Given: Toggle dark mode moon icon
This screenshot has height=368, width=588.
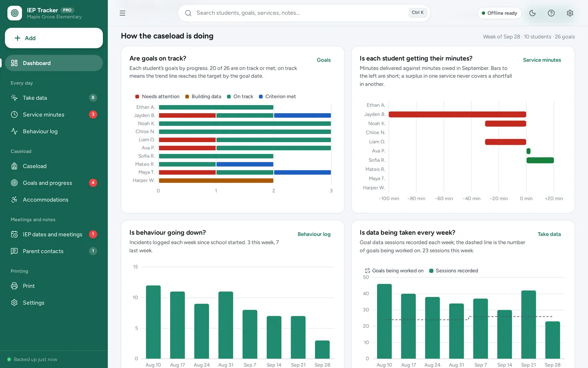Looking at the screenshot, I should pos(533,13).
